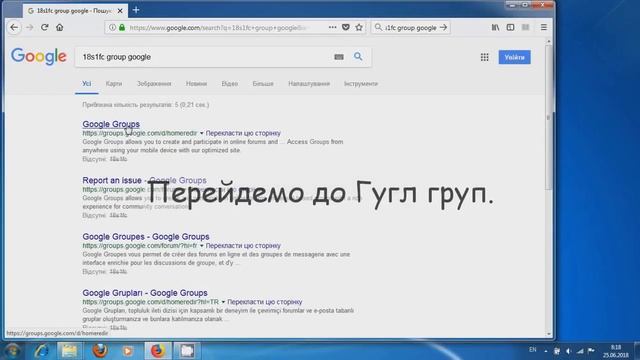
Task: Select the Усі results tab
Action: click(x=87, y=84)
